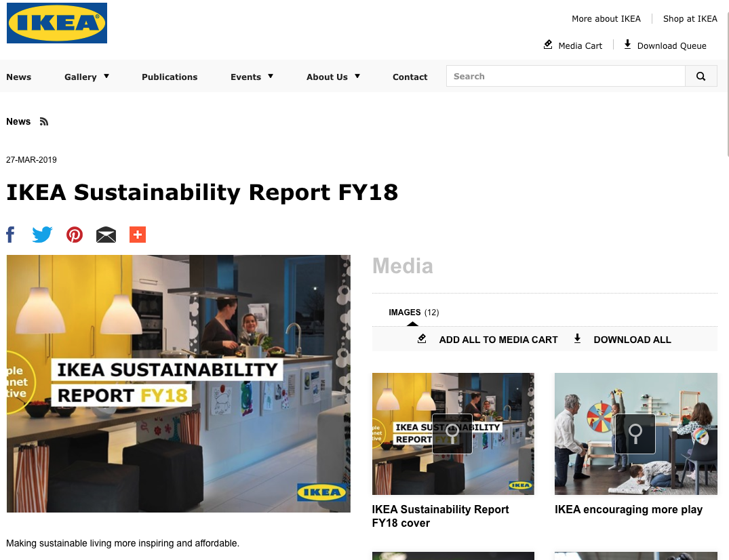Image resolution: width=729 pixels, height=560 pixels.
Task: Click the IKEA logo
Action: coord(56,22)
